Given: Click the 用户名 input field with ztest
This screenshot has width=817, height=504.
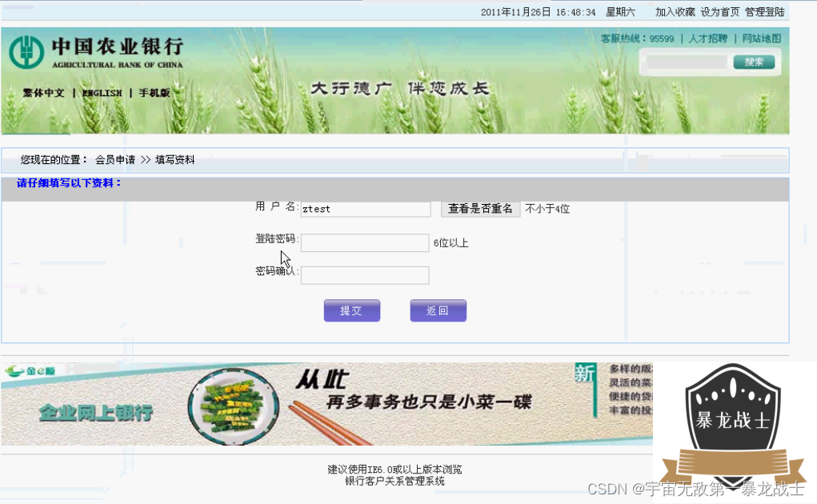Looking at the screenshot, I should pos(366,209).
